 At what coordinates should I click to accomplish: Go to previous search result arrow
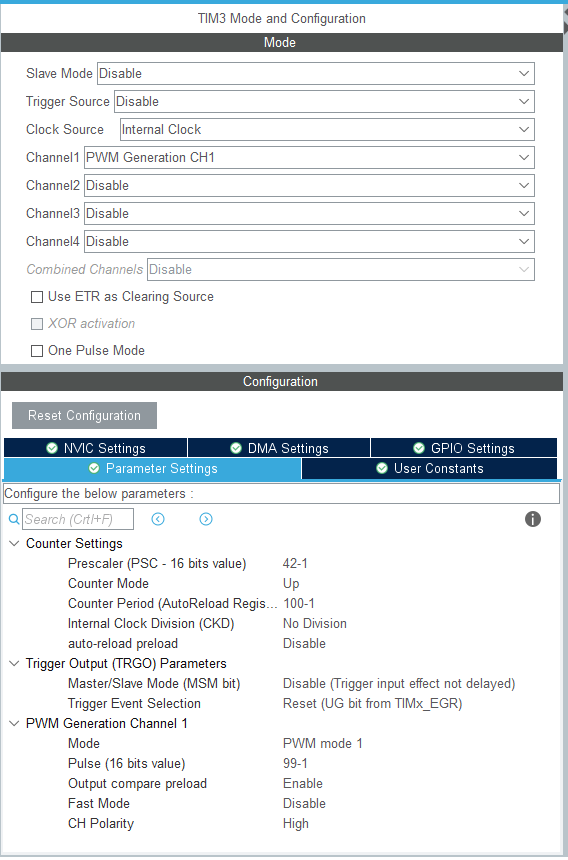click(x=158, y=519)
